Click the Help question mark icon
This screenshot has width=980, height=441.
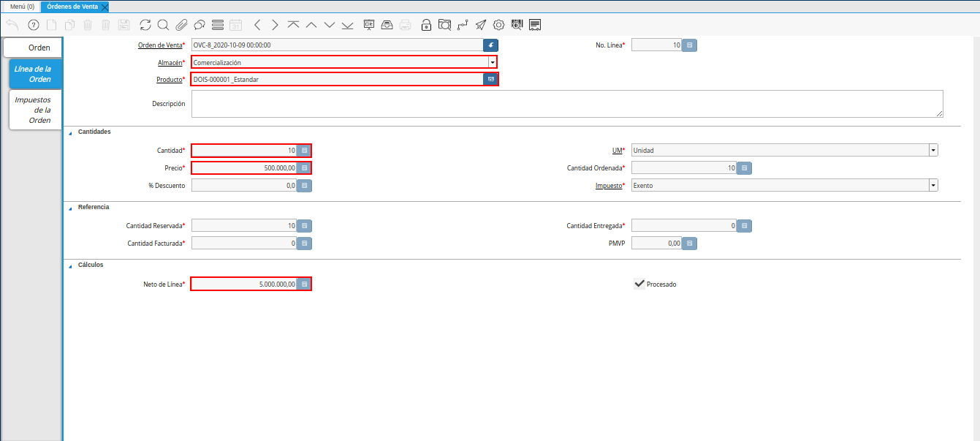click(33, 25)
